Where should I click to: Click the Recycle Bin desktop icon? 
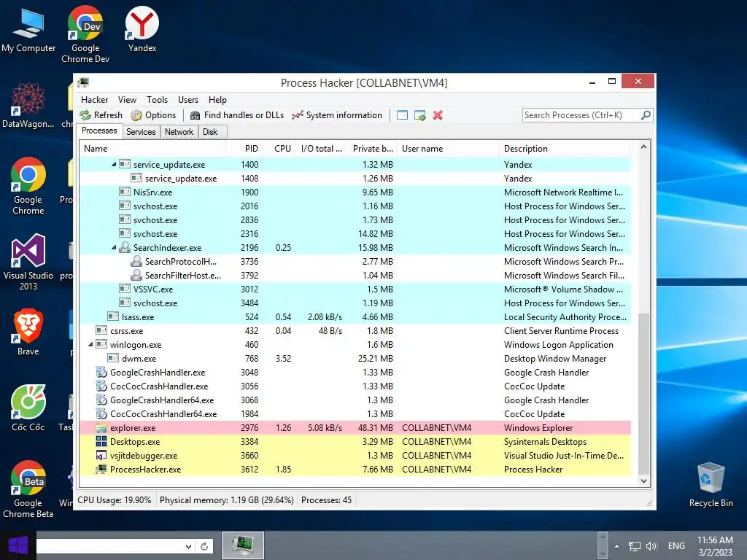click(x=711, y=485)
